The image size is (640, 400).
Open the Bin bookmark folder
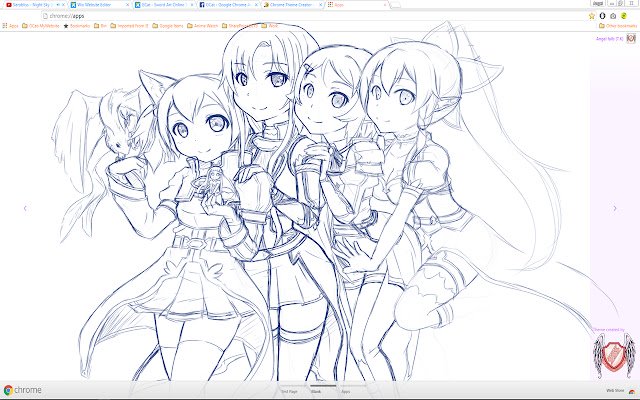pyautogui.click(x=100, y=26)
